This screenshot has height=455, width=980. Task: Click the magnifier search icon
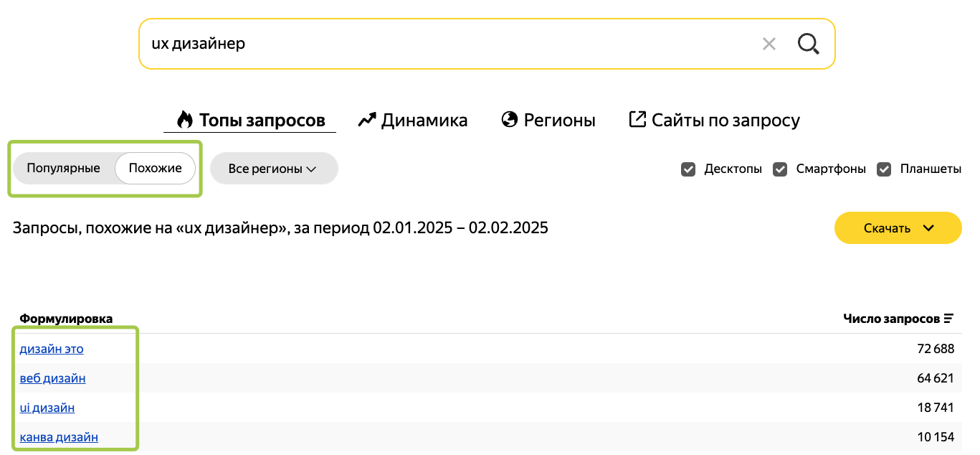[x=808, y=43]
